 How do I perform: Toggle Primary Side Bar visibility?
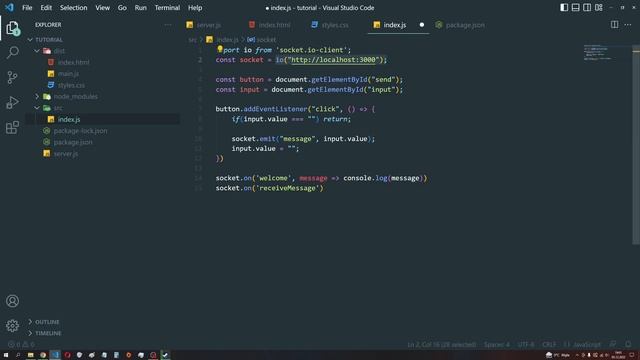point(564,7)
